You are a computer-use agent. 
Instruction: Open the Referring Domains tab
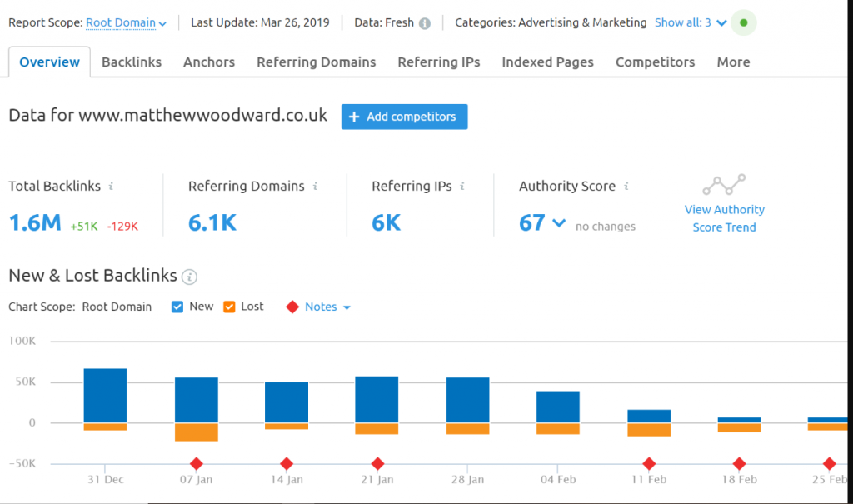point(316,62)
